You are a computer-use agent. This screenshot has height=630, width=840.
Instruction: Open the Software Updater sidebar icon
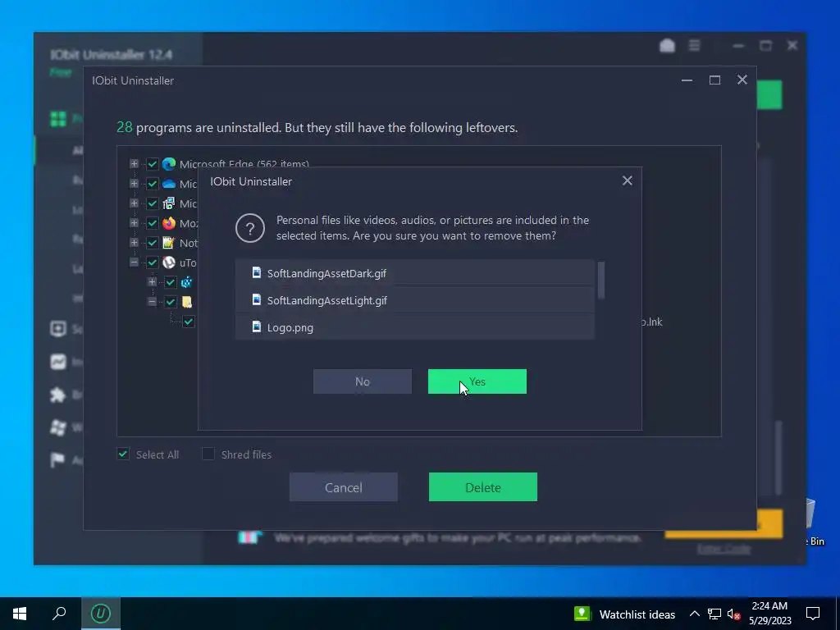58,328
